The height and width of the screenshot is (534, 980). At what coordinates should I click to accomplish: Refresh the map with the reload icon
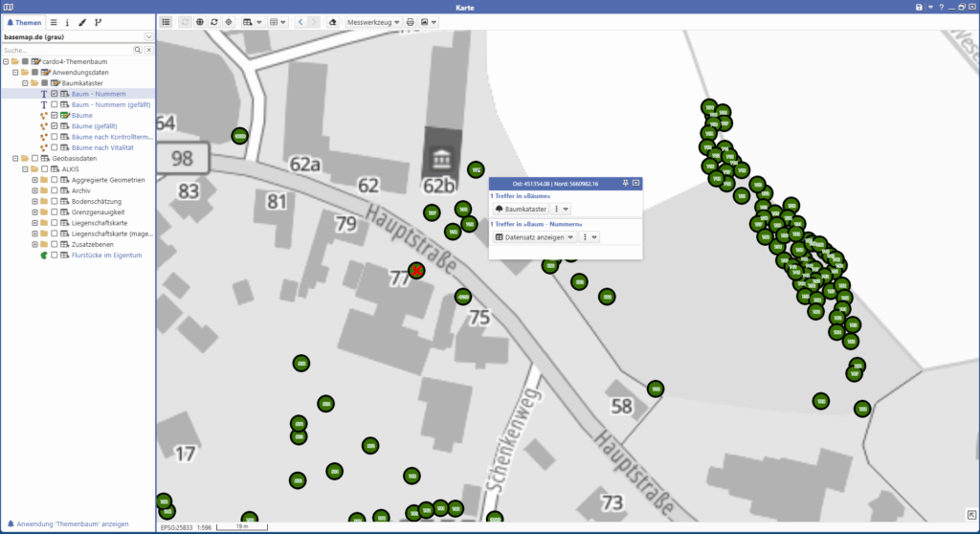[213, 21]
